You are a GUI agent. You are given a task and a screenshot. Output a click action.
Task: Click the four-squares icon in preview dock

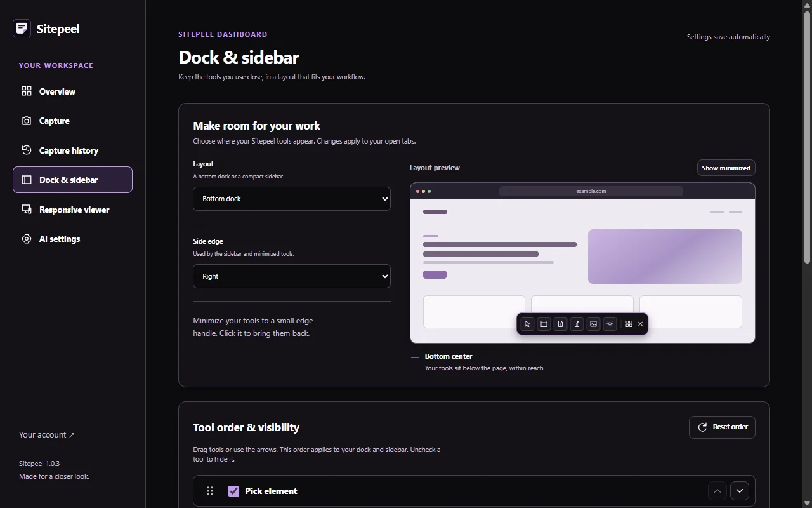pos(629,324)
